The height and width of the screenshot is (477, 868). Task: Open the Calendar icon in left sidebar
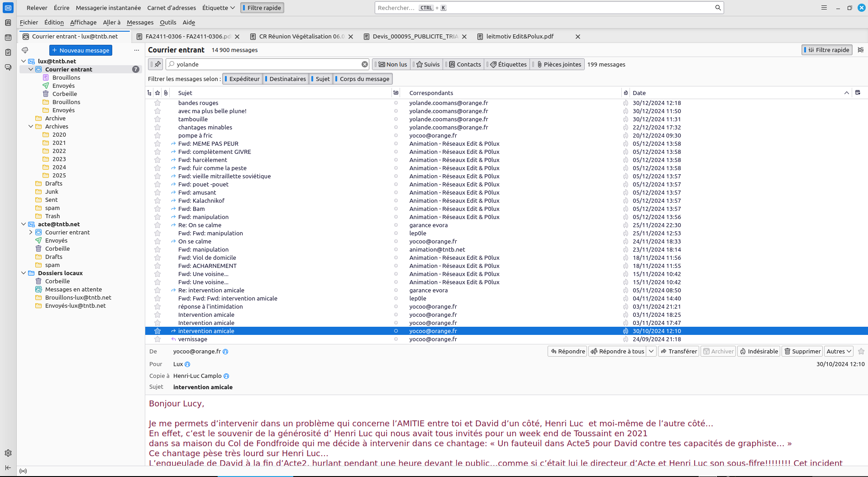8,38
